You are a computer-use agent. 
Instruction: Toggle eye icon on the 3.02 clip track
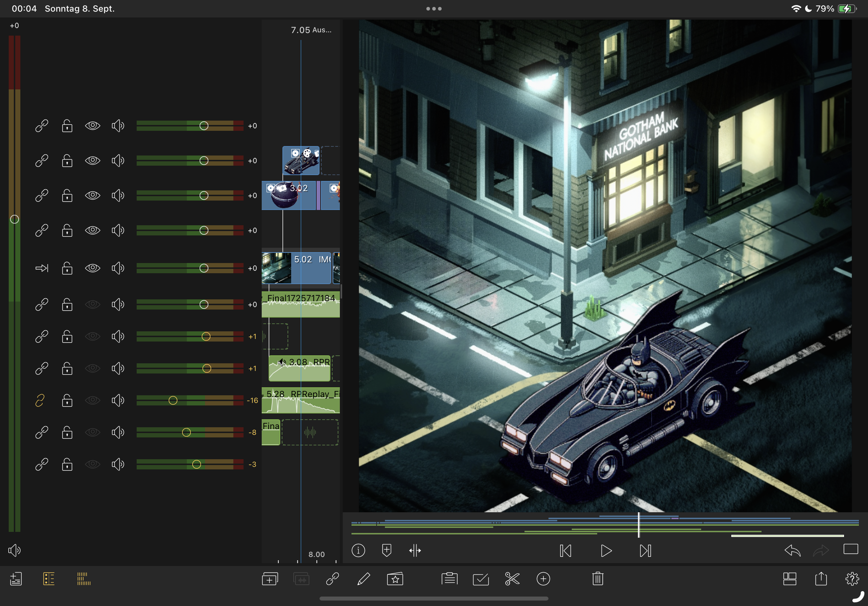93,195
